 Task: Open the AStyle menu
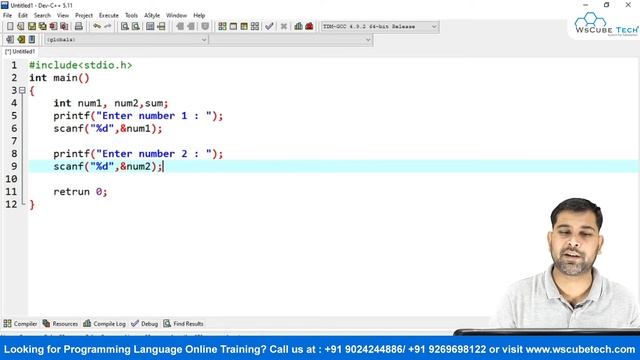tap(152, 16)
